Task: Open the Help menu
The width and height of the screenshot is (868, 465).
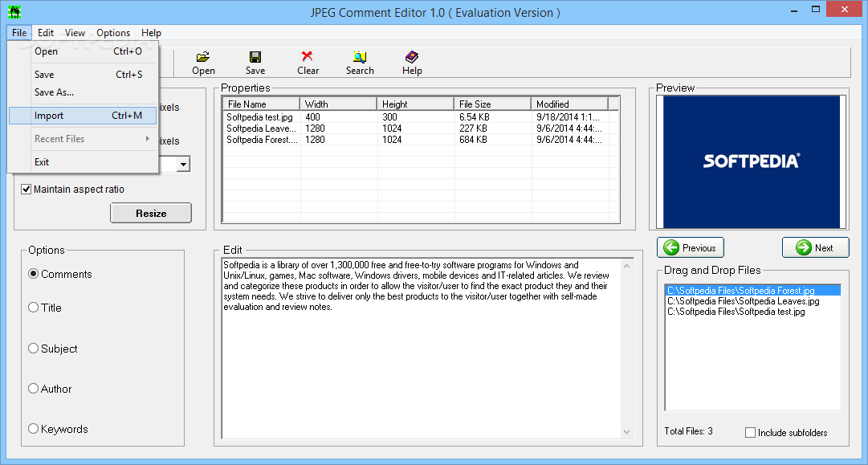Action: pos(151,33)
